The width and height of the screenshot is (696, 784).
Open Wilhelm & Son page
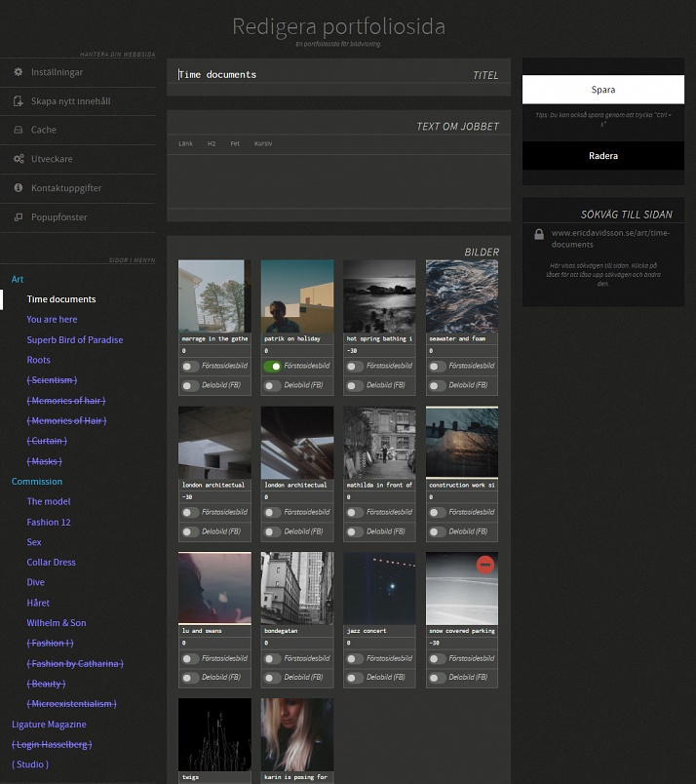(57, 622)
